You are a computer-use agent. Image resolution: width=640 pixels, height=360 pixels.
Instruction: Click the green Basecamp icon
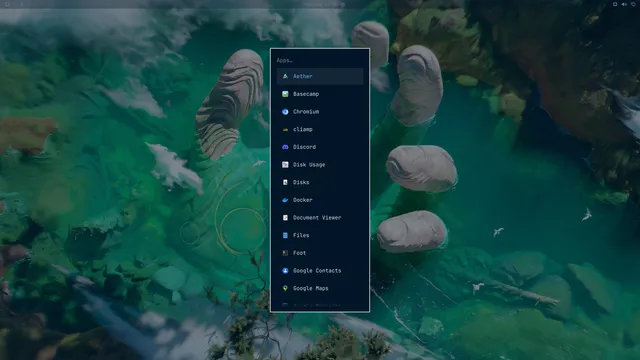285,94
